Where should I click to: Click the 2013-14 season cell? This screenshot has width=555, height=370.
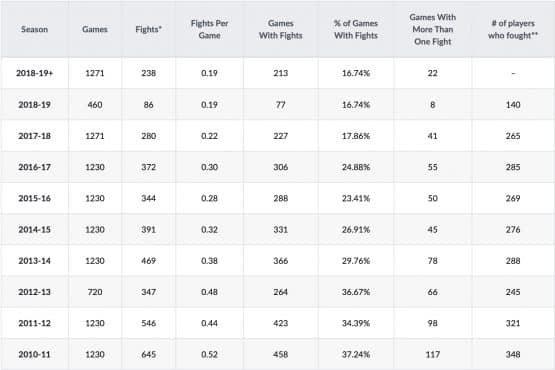click(x=34, y=261)
